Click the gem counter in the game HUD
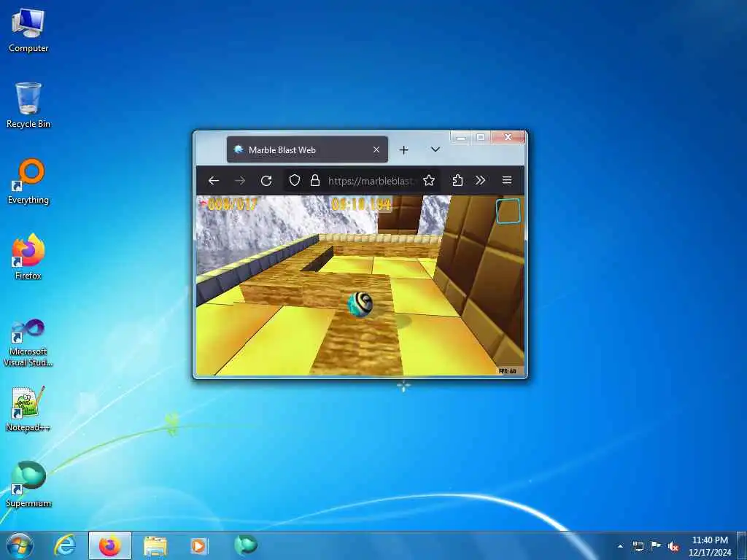Image resolution: width=747 pixels, height=560 pixels. pyautogui.click(x=228, y=204)
